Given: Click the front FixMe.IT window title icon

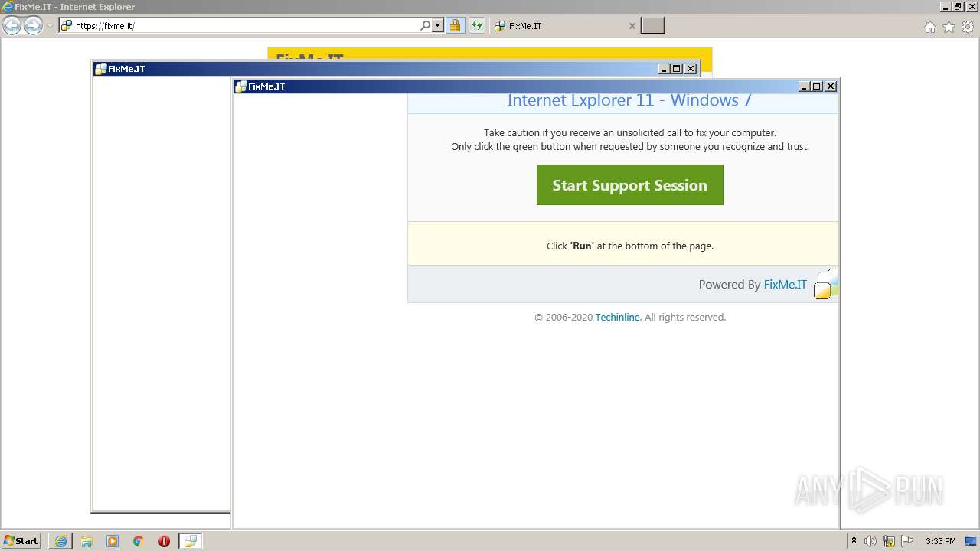Looking at the screenshot, I should point(240,86).
